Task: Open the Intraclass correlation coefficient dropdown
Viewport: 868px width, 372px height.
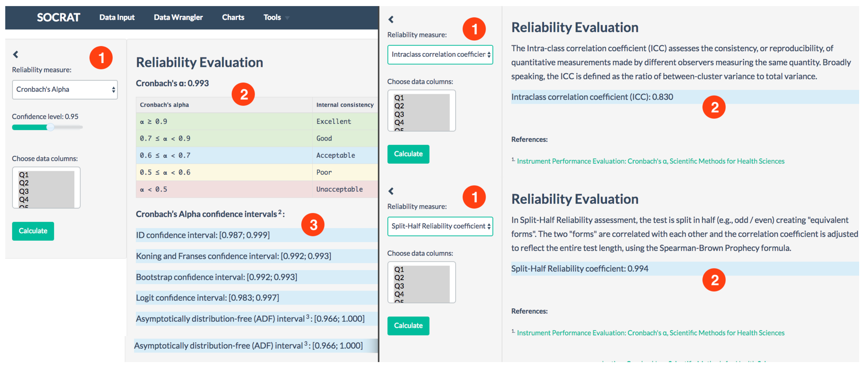Action: click(x=440, y=55)
